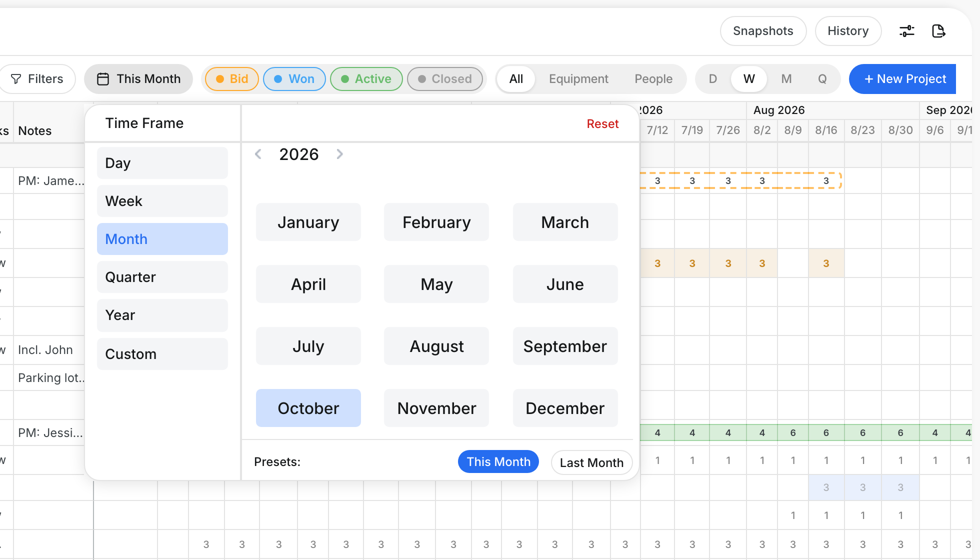Choose Quarter time frame
The width and height of the screenshot is (980, 560).
[x=162, y=277]
